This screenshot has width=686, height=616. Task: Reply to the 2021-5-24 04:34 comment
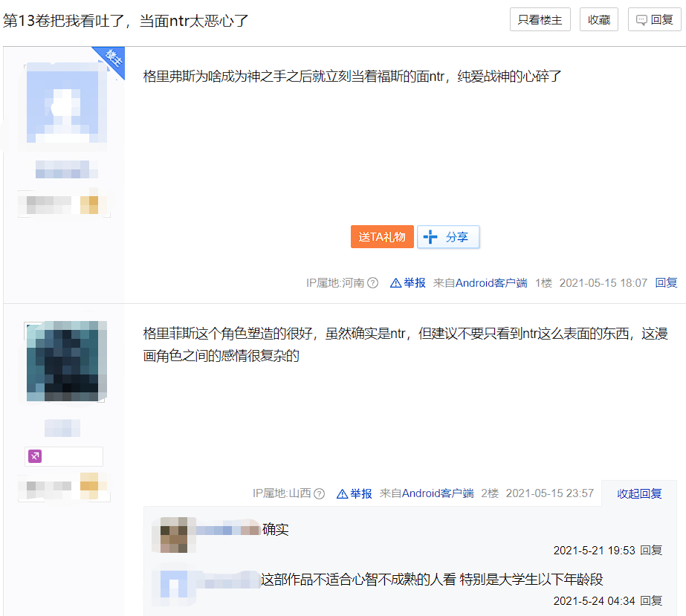pos(651,601)
